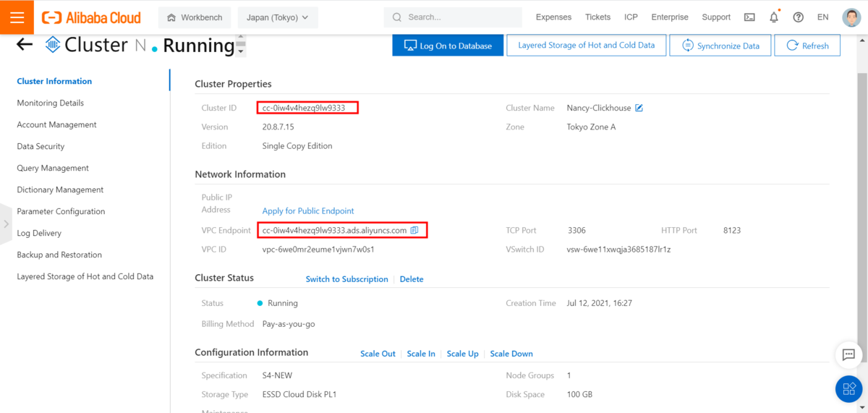
Task: Select VPC ID vpc-6we0mr2eume1vjwn7w0s1
Action: [318, 250]
